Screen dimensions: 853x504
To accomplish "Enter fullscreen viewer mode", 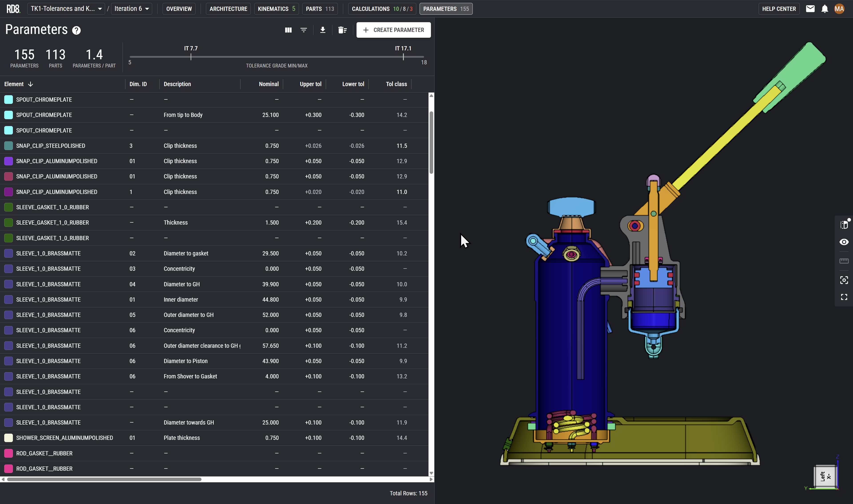I will point(844,297).
